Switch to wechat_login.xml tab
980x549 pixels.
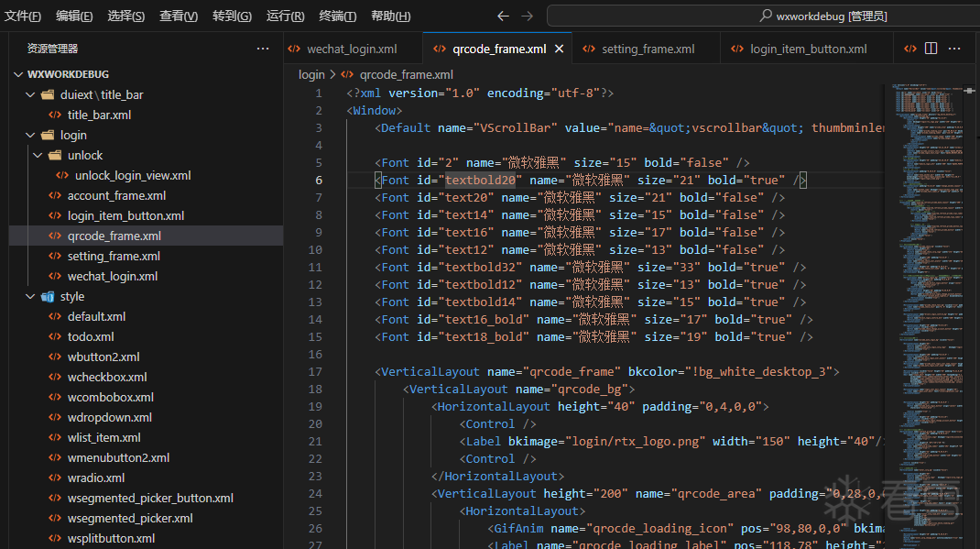click(x=352, y=49)
